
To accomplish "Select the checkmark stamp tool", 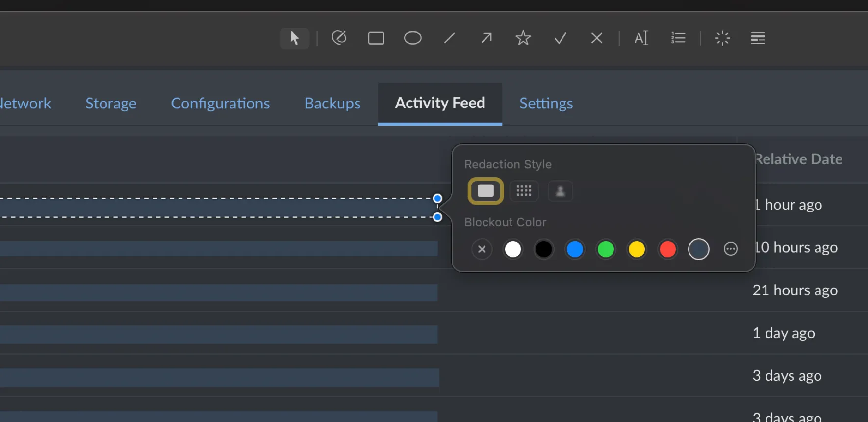I will [560, 38].
